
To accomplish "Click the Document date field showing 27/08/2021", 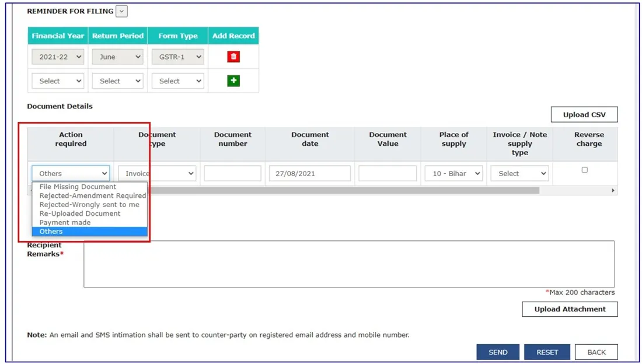I will coord(310,174).
